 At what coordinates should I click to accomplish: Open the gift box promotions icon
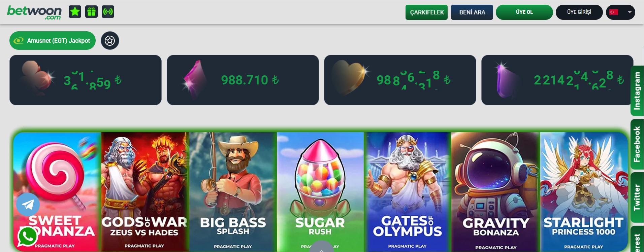tap(91, 12)
